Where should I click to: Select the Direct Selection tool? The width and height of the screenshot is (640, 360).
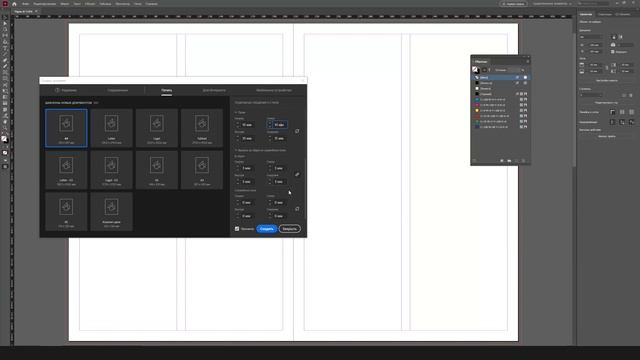[x=5, y=24]
